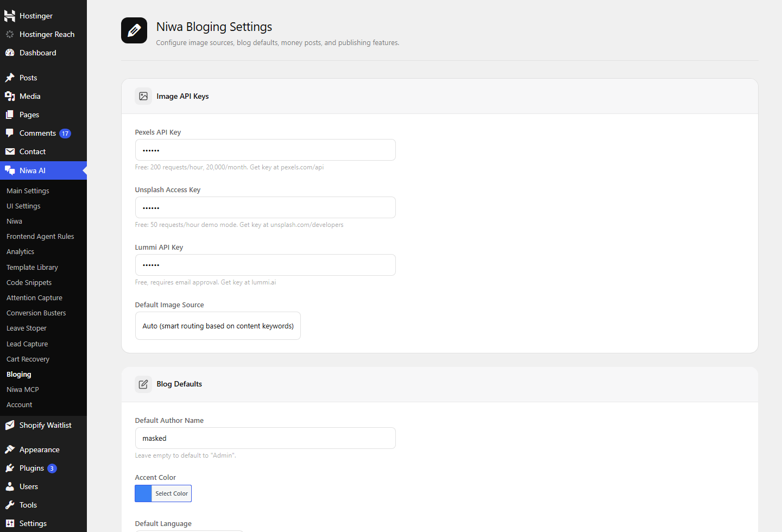Screen dimensions: 782x532
Task: Go to Frontend Agent Rules
Action: pyautogui.click(x=40, y=237)
